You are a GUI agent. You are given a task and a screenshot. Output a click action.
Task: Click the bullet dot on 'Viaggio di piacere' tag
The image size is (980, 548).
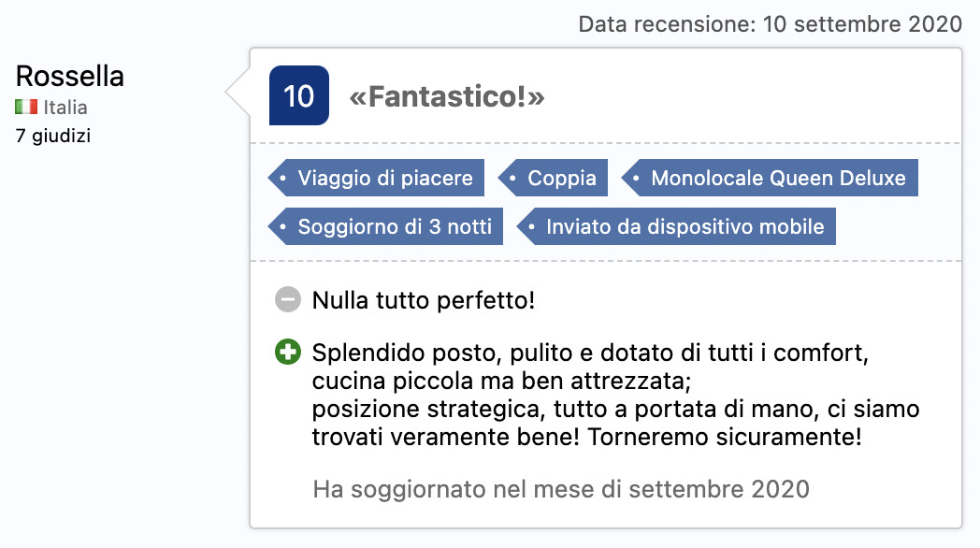282,178
